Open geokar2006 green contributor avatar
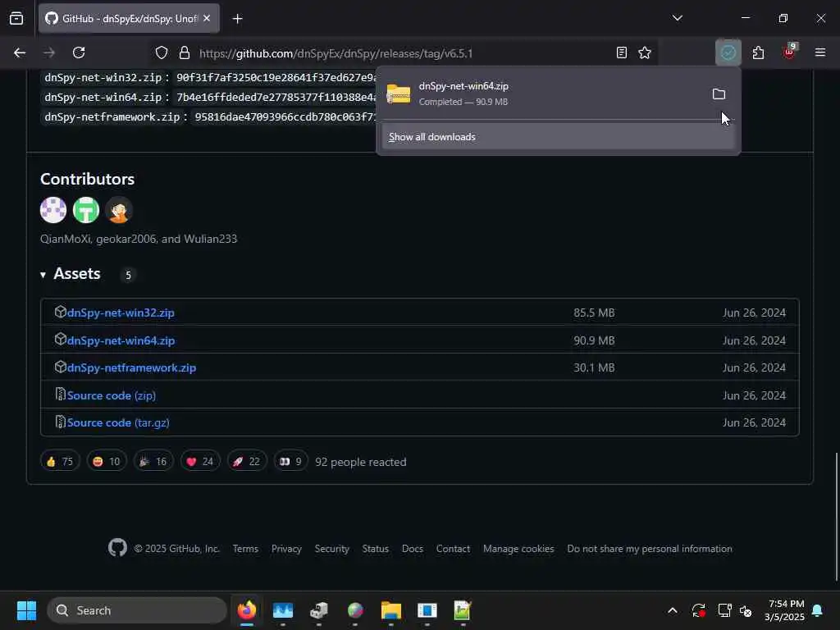This screenshot has width=840, height=630. coord(85,210)
